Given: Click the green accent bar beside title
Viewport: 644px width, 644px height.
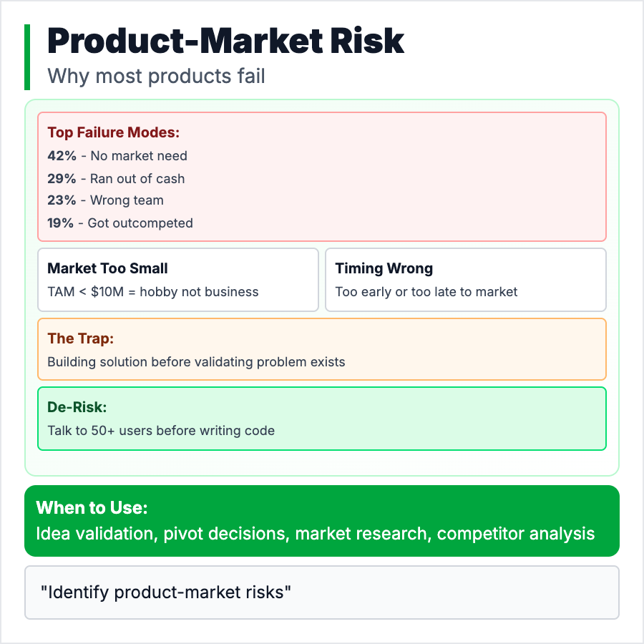Looking at the screenshot, I should tap(27, 57).
